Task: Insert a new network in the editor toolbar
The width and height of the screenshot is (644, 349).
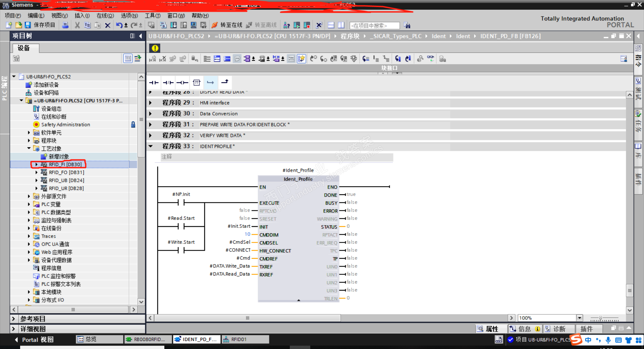Action: (x=153, y=59)
